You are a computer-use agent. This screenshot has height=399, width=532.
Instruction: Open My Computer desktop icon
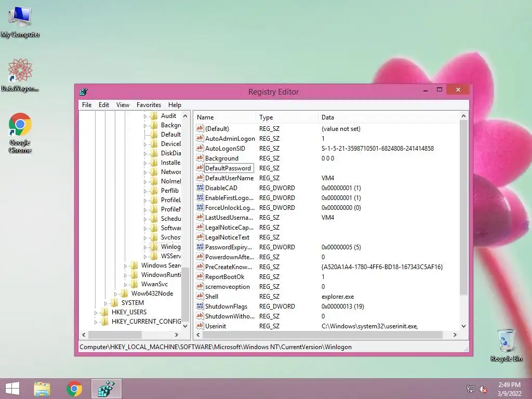[x=20, y=21]
